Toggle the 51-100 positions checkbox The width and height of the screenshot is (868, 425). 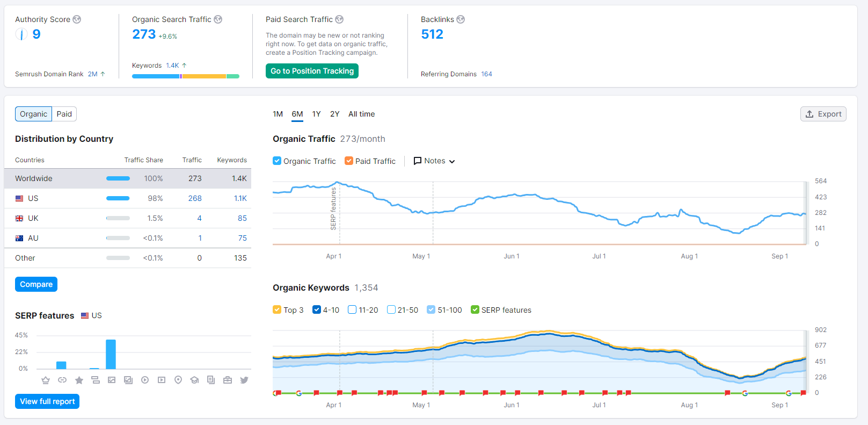[x=431, y=309]
